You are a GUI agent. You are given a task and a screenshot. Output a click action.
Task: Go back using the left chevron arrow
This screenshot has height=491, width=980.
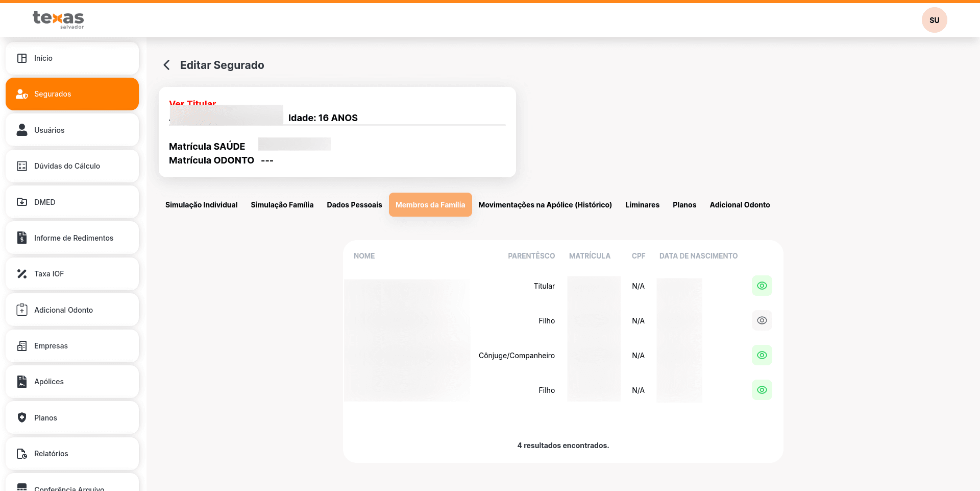tap(166, 65)
